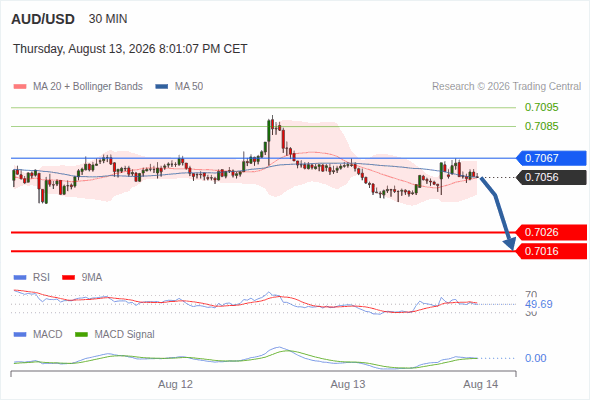Click the MACD Signal green legend swatch

[81, 335]
